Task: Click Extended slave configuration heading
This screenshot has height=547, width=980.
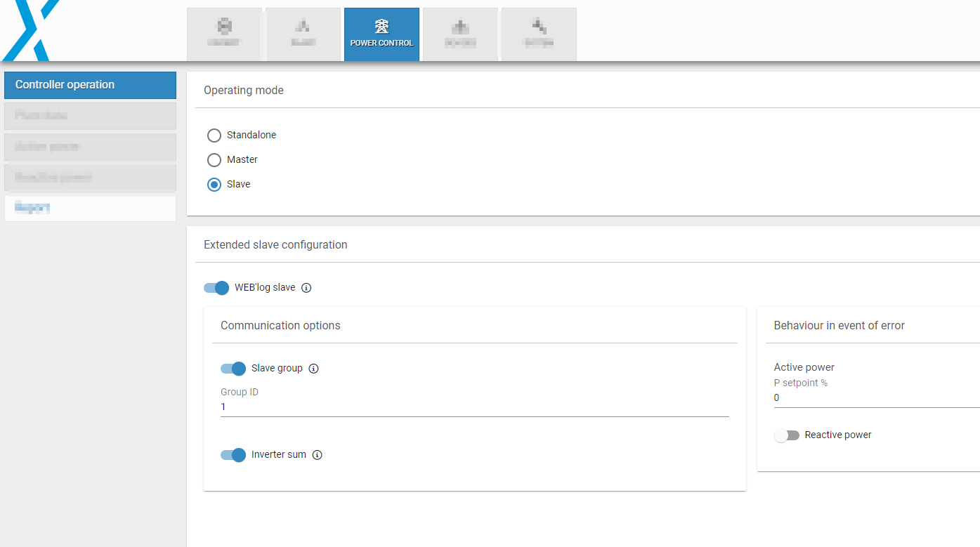Action: (x=275, y=245)
